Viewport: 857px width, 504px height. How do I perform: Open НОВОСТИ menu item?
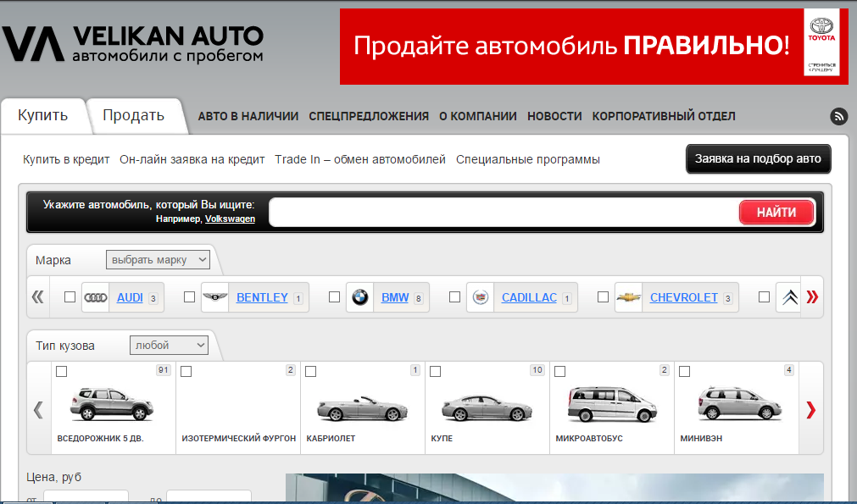pyautogui.click(x=554, y=116)
